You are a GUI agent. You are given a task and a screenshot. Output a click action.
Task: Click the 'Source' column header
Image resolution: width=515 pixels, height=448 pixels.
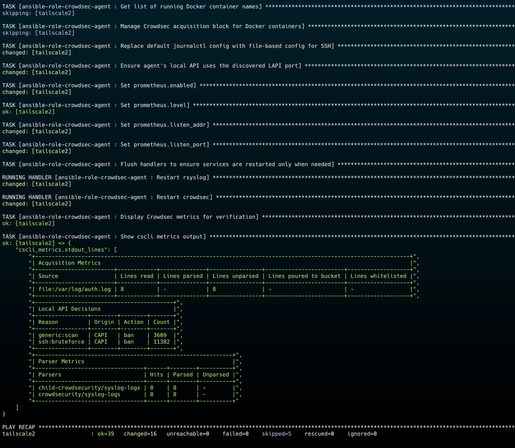(48, 276)
